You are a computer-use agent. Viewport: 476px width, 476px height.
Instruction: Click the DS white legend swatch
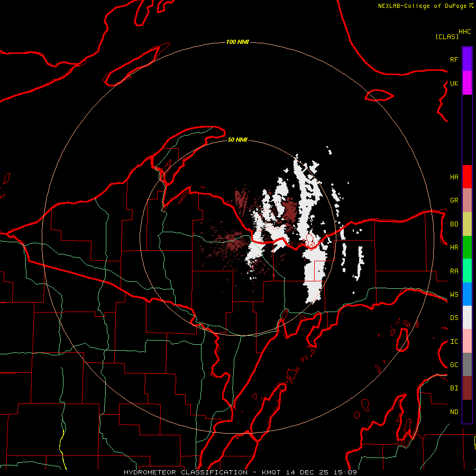point(467,317)
